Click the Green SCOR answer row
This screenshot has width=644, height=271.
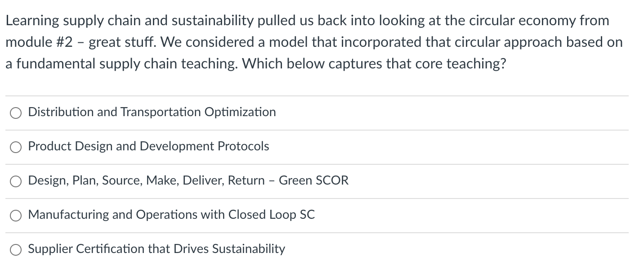[x=315, y=181]
